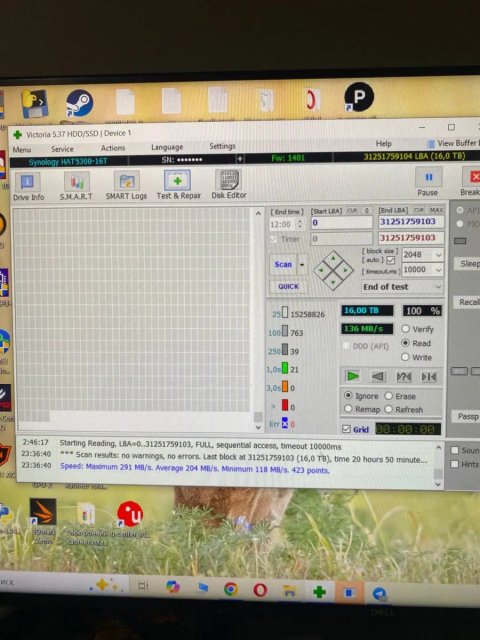Viewport: 480px width, 640px height.
Task: Open the black P desktop shortcut
Action: 359,97
